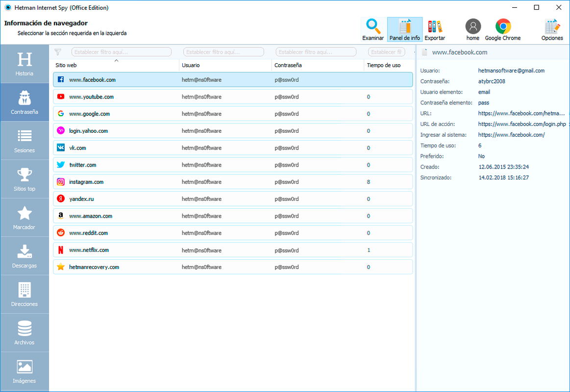This screenshot has height=392, width=570.
Task: Select the vk.com row
Action: coord(233,148)
